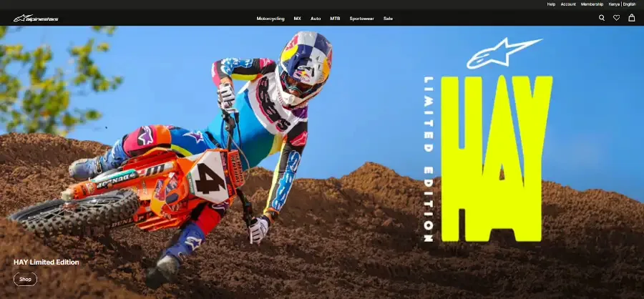
Task: Open the search magnifier icon
Action: [x=602, y=18]
